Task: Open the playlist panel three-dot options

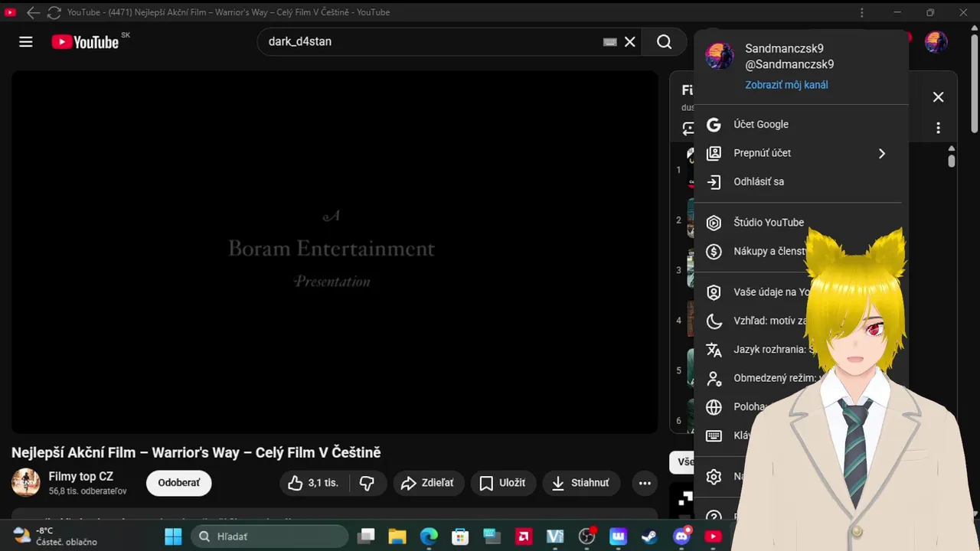Action: click(938, 129)
